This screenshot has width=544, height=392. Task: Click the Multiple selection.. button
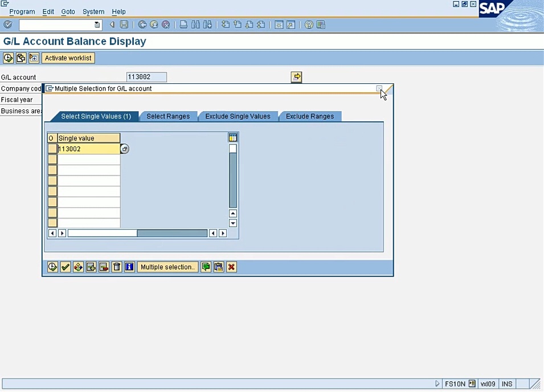point(167,267)
